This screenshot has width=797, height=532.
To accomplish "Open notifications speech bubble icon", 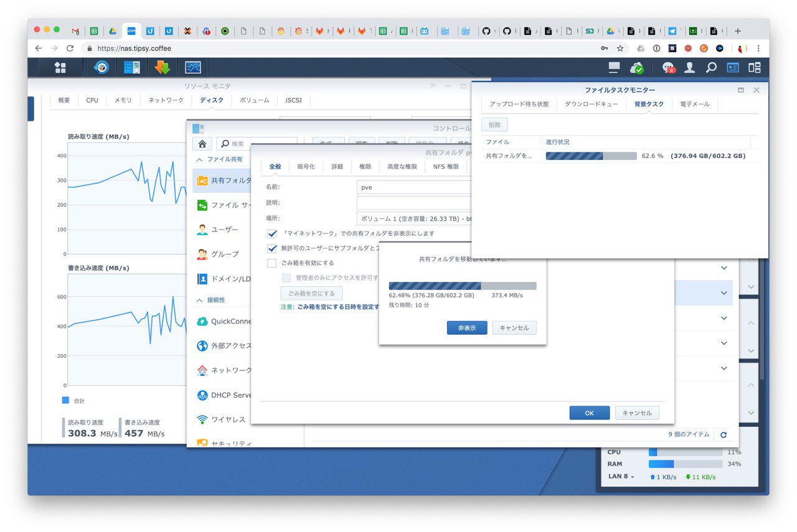I will coord(668,68).
